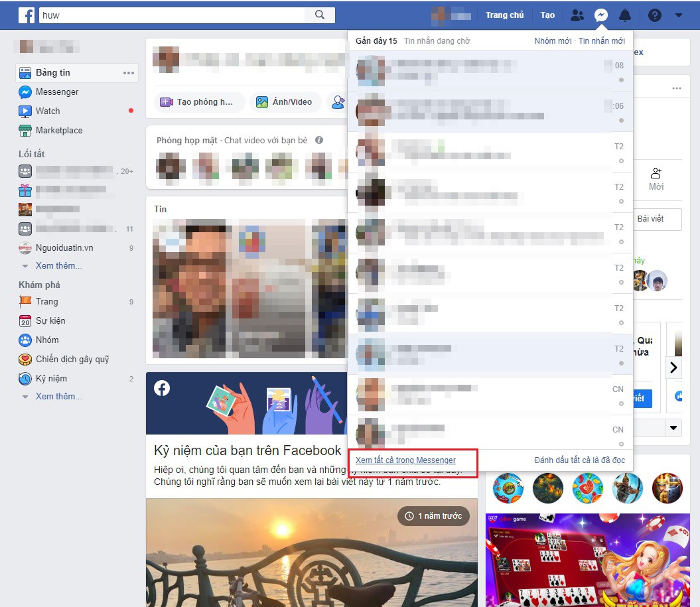700x607 pixels.
Task: Expand Xem thêm under Lối tắt
Action: click(58, 265)
